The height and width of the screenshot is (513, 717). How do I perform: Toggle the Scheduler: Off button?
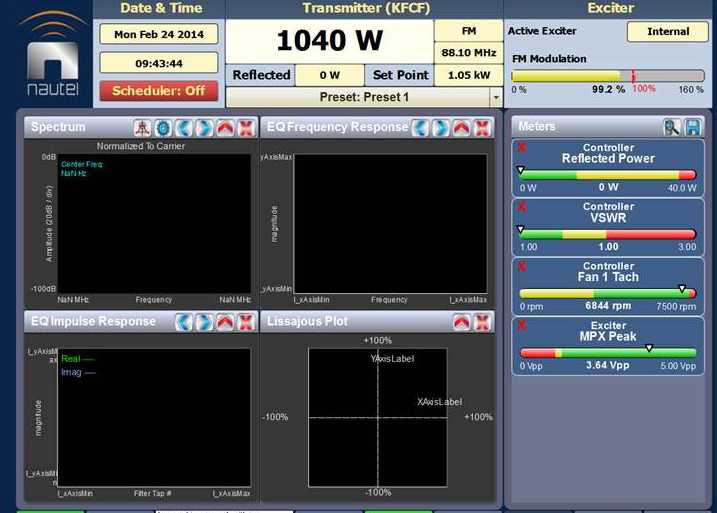click(x=158, y=90)
